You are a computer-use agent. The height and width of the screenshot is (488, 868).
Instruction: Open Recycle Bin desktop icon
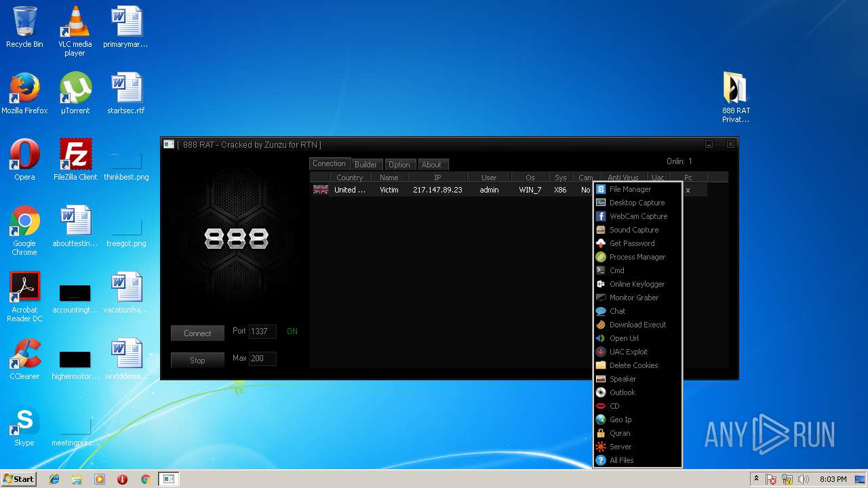click(24, 27)
